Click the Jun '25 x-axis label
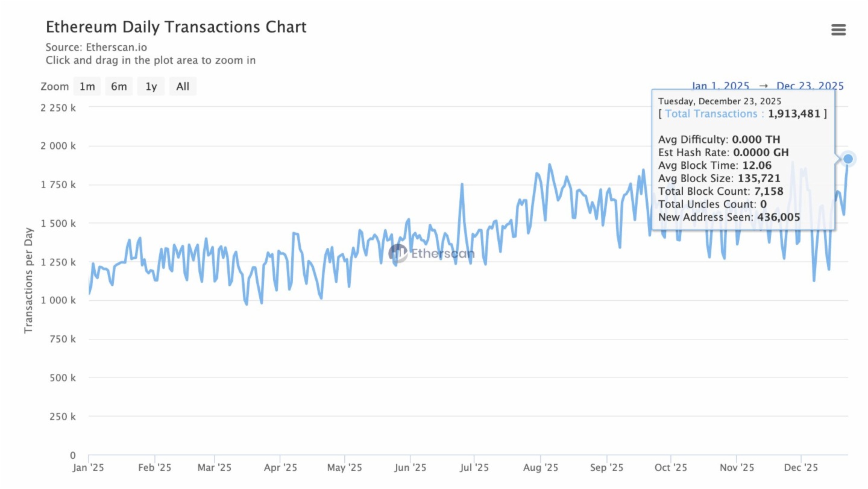Screen dimensions: 868x489 (x=410, y=467)
